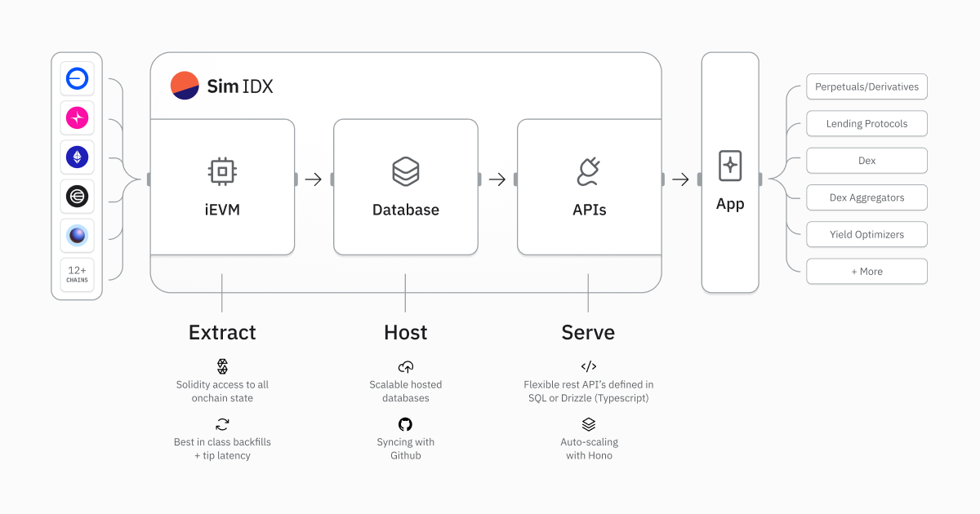The width and height of the screenshot is (980, 514).
Task: Click the standalone Dex box
Action: click(866, 161)
